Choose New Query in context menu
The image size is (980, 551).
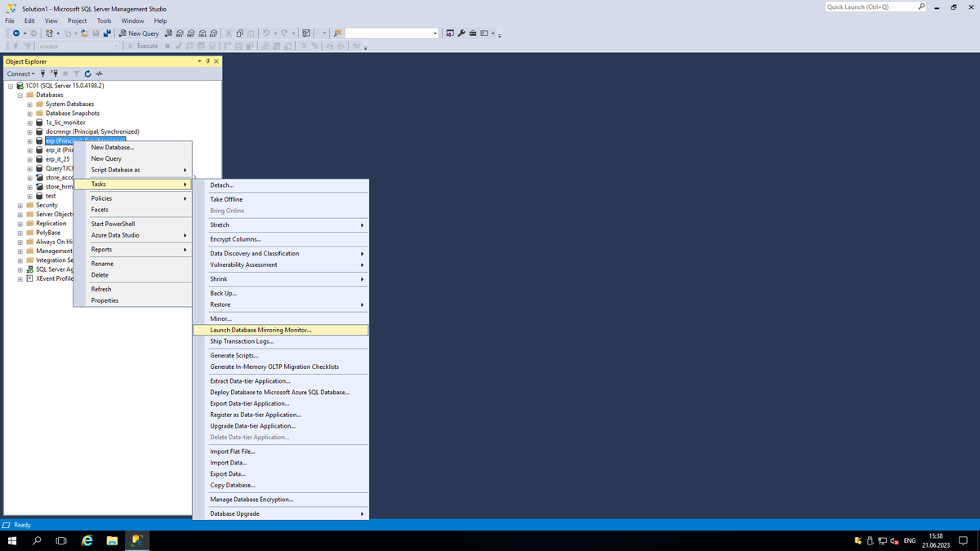pyautogui.click(x=132, y=158)
